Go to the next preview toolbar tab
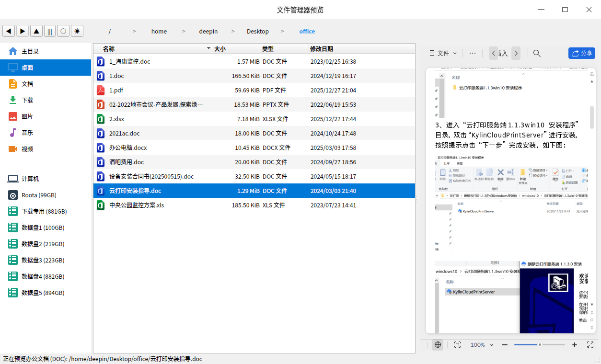Image resolution: width=601 pixels, height=364 pixels. pos(516,53)
